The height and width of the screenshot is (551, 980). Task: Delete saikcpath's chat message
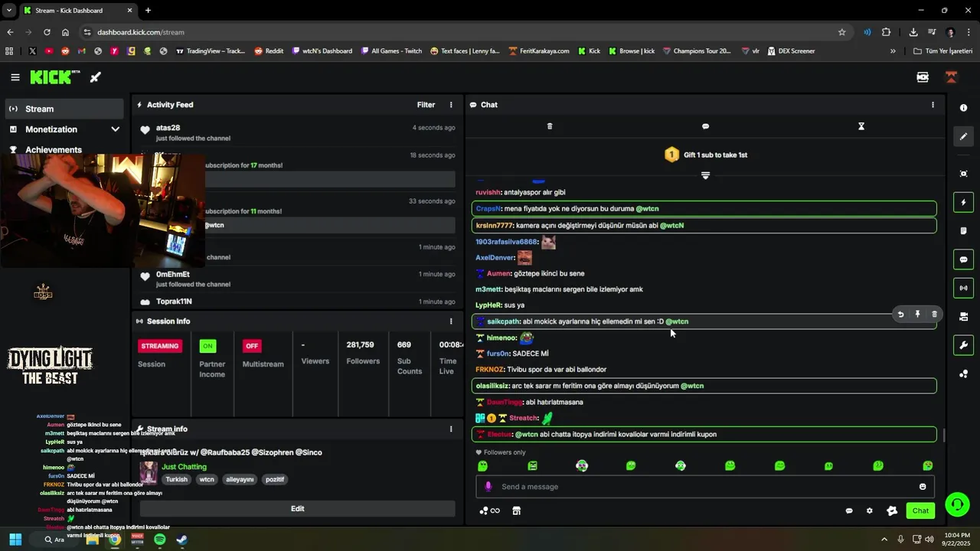(934, 315)
